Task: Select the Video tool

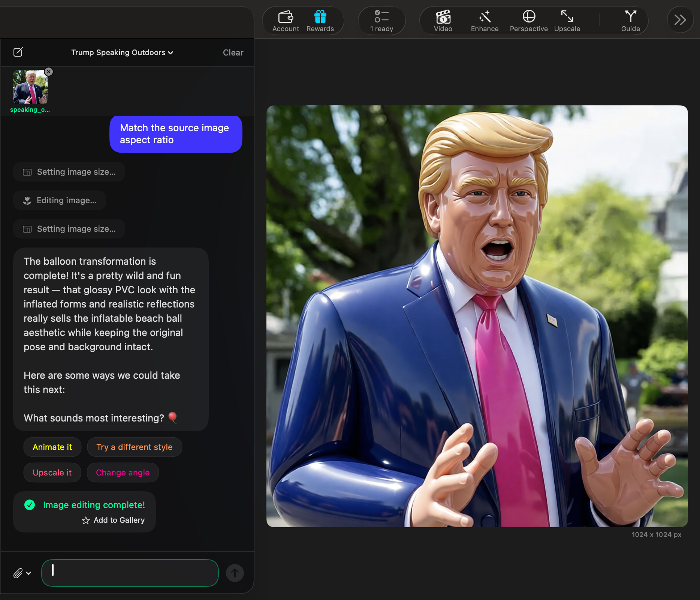Action: pyautogui.click(x=443, y=21)
